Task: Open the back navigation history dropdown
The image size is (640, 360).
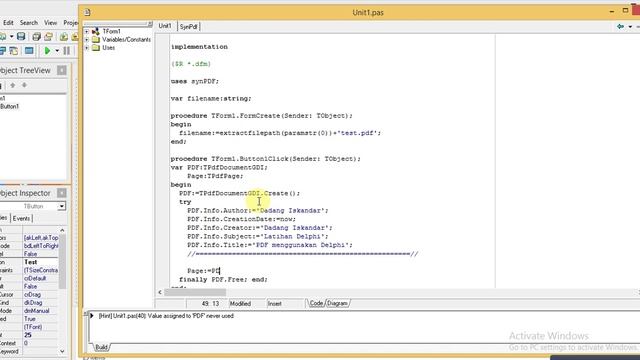Action: coord(630,27)
